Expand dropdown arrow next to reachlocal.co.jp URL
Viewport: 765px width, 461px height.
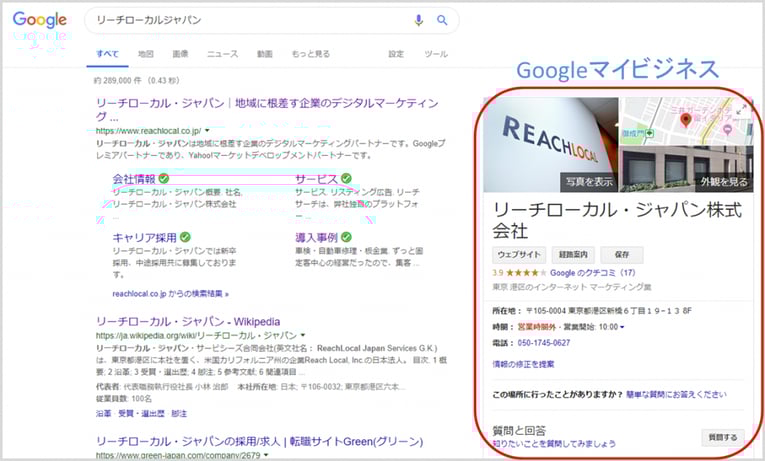click(x=207, y=131)
